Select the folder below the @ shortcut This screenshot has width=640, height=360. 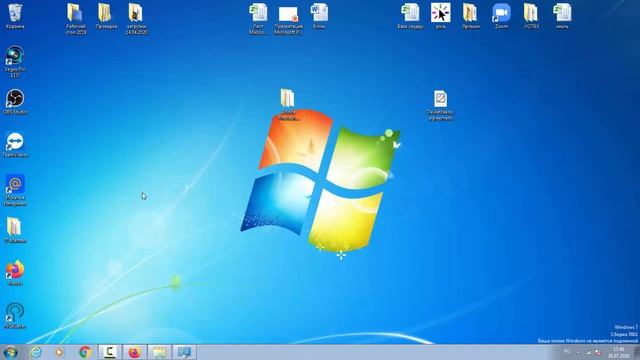pyautogui.click(x=15, y=230)
